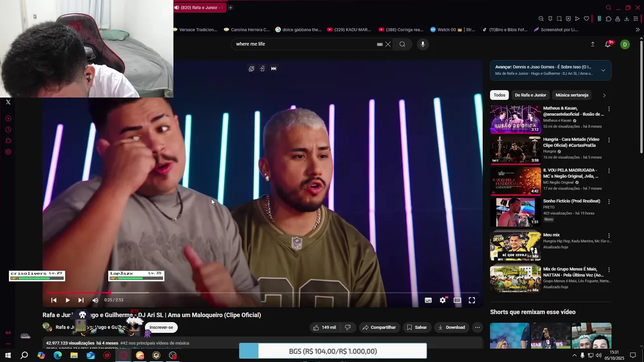Viewport: 644px width, 362px height.
Task: Play the paused video
Action: tap(67, 300)
